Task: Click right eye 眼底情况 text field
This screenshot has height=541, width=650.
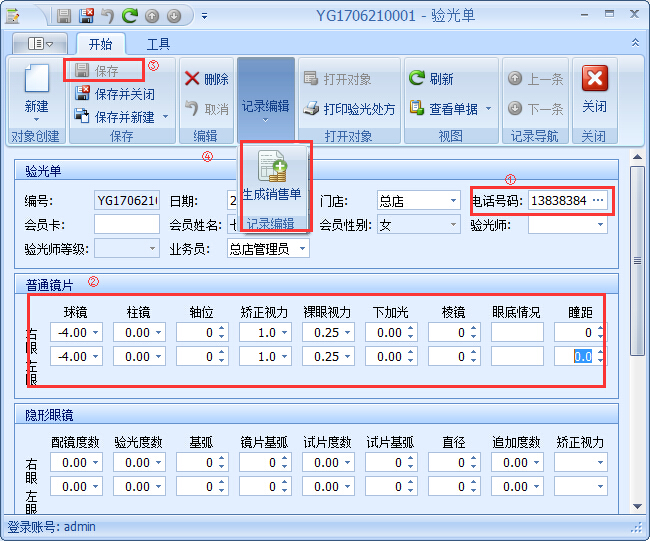Action: 517,332
